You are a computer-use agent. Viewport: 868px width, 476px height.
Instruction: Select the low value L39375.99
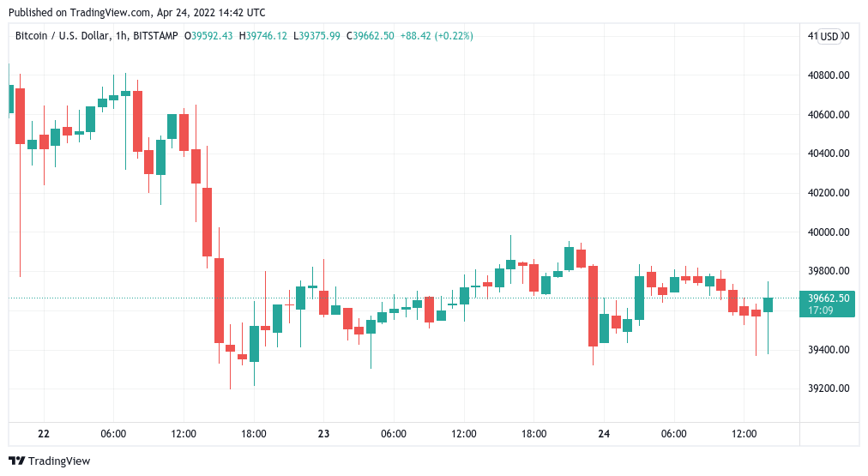point(316,35)
